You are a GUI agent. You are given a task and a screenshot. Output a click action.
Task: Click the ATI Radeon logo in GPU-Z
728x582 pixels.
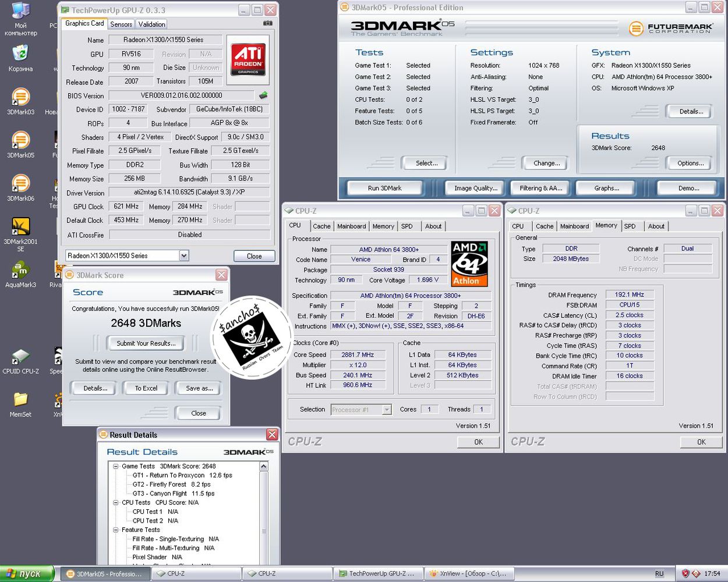[248, 61]
